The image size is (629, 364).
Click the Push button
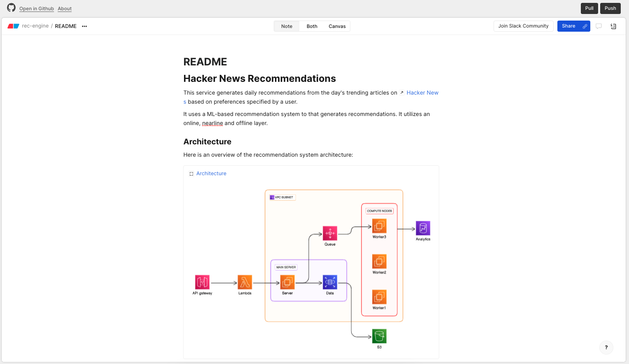point(610,8)
